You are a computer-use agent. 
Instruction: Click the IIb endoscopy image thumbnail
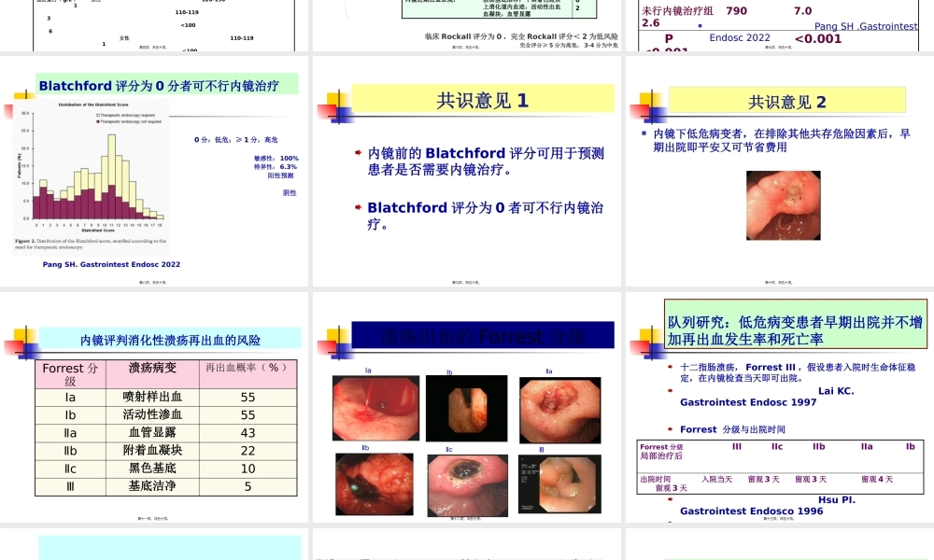(375, 485)
